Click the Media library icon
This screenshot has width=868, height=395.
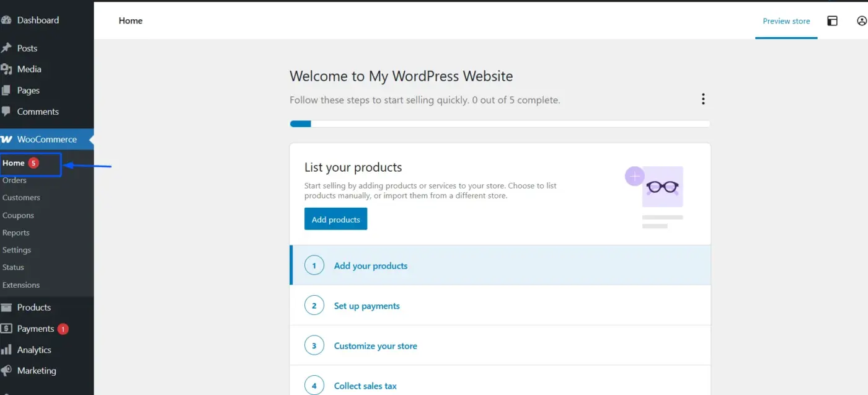pyautogui.click(x=6, y=69)
